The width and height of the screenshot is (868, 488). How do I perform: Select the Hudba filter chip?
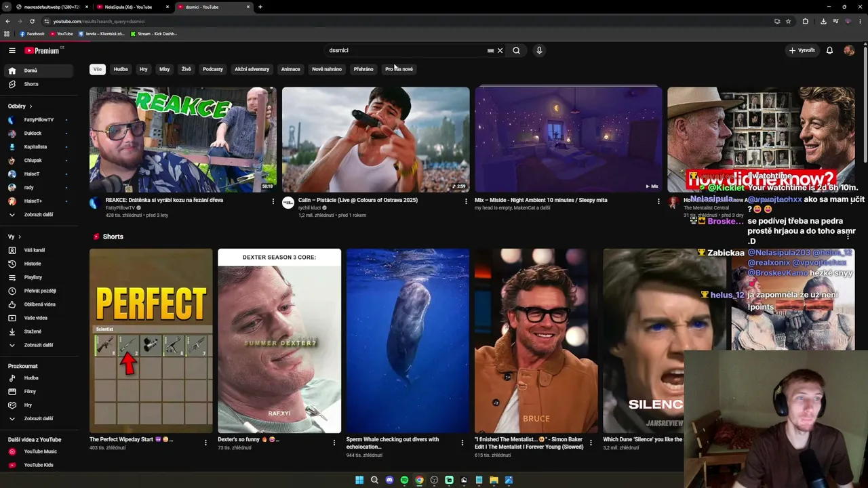pos(121,69)
